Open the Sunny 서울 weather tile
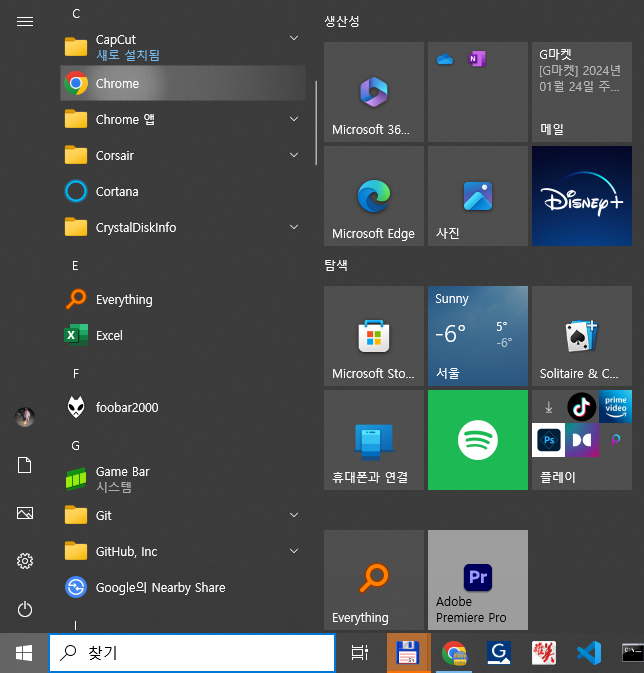 click(x=478, y=336)
